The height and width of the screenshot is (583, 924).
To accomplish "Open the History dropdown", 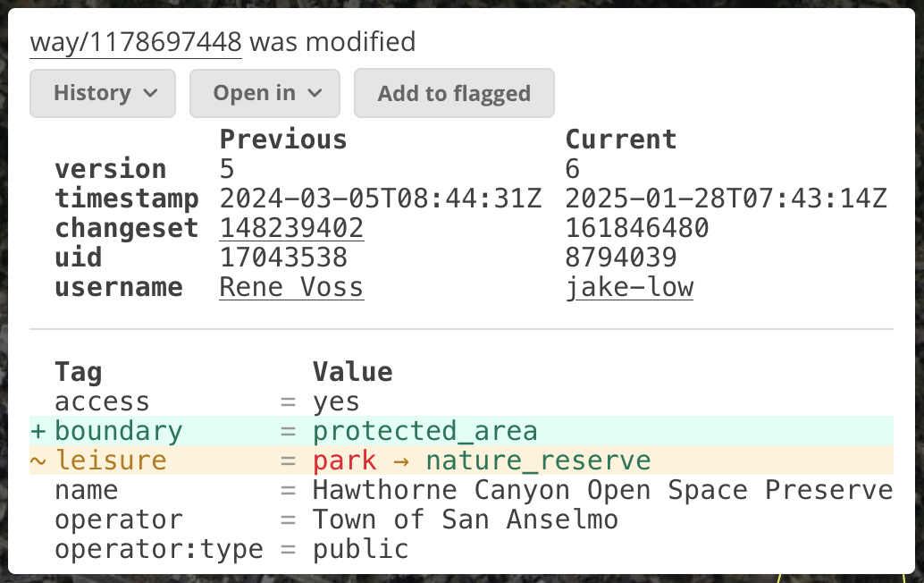I will point(103,93).
